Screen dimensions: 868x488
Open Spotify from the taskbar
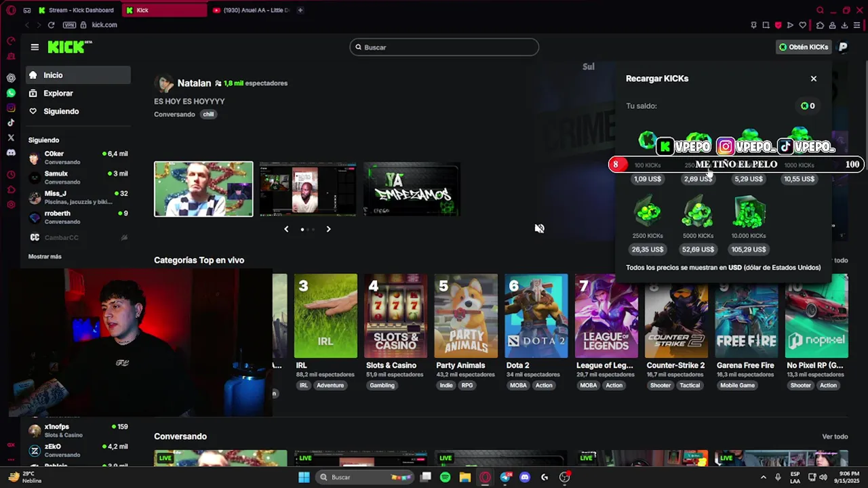(x=445, y=477)
